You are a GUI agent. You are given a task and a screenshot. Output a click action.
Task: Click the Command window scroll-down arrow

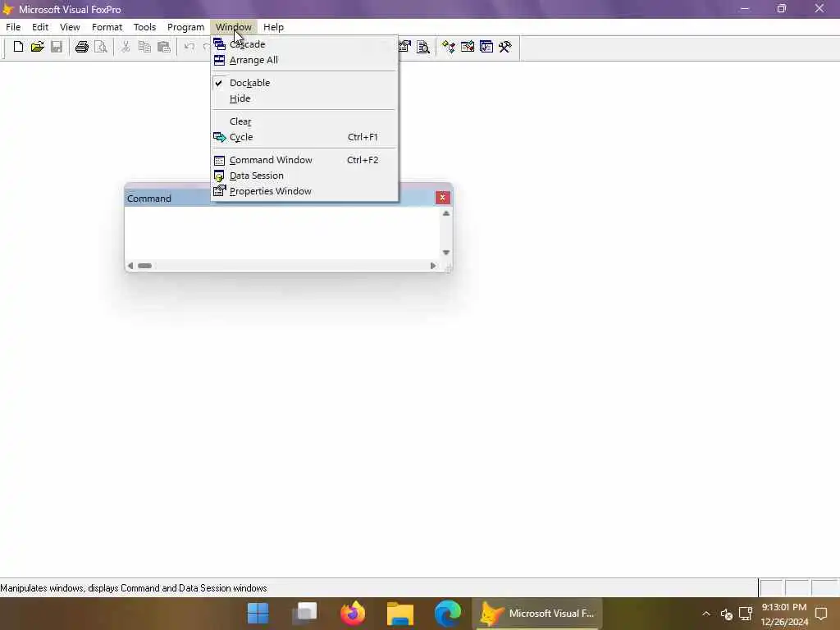coord(445,253)
